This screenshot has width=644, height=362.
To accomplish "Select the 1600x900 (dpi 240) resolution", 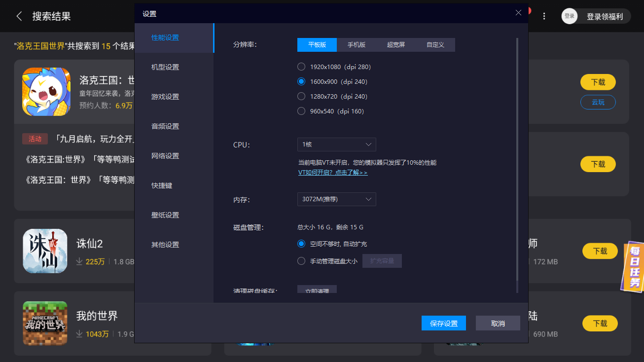I will [x=301, y=81].
